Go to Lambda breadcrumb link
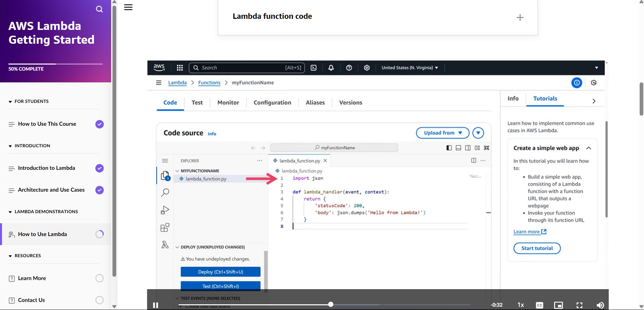Image resolution: width=644 pixels, height=310 pixels. click(177, 83)
